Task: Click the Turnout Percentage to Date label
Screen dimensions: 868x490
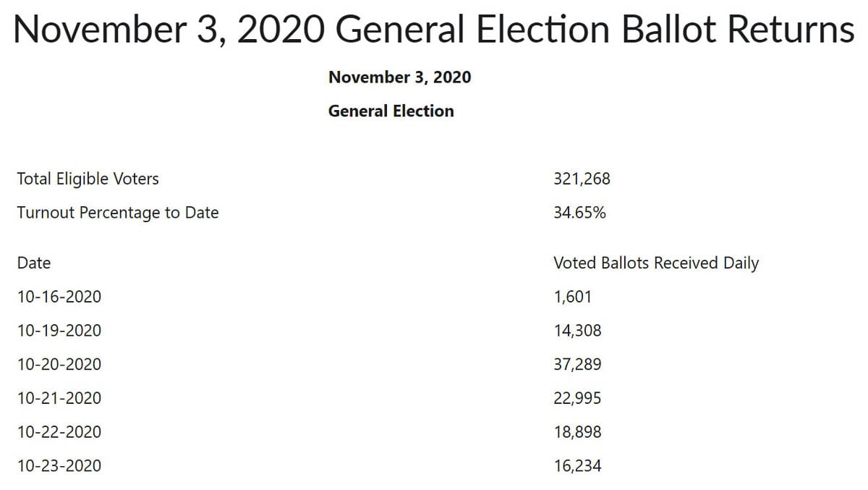Action: 118,213
